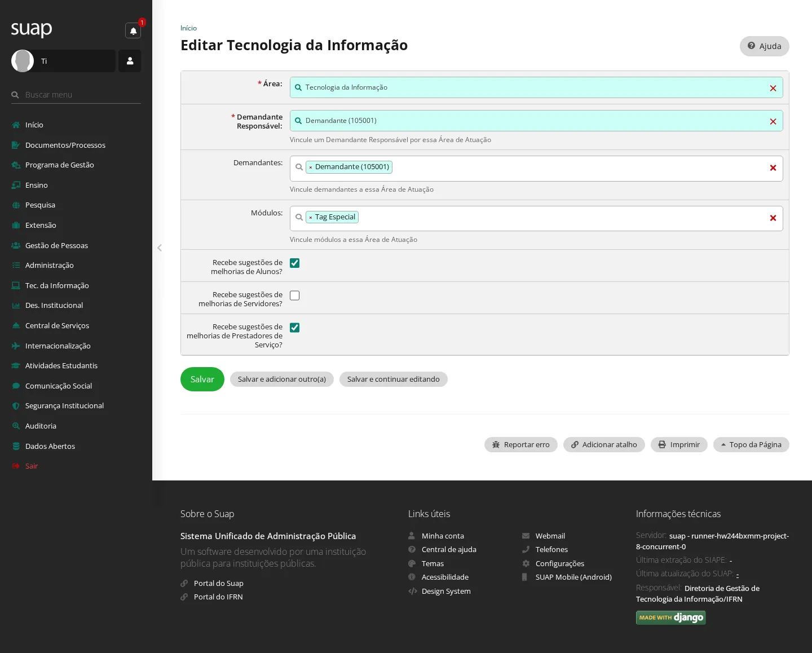Clear the Área field with its red X

point(773,88)
